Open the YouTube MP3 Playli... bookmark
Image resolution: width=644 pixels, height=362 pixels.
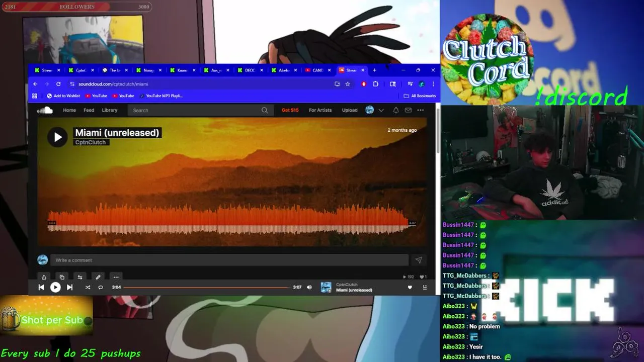[x=161, y=96]
